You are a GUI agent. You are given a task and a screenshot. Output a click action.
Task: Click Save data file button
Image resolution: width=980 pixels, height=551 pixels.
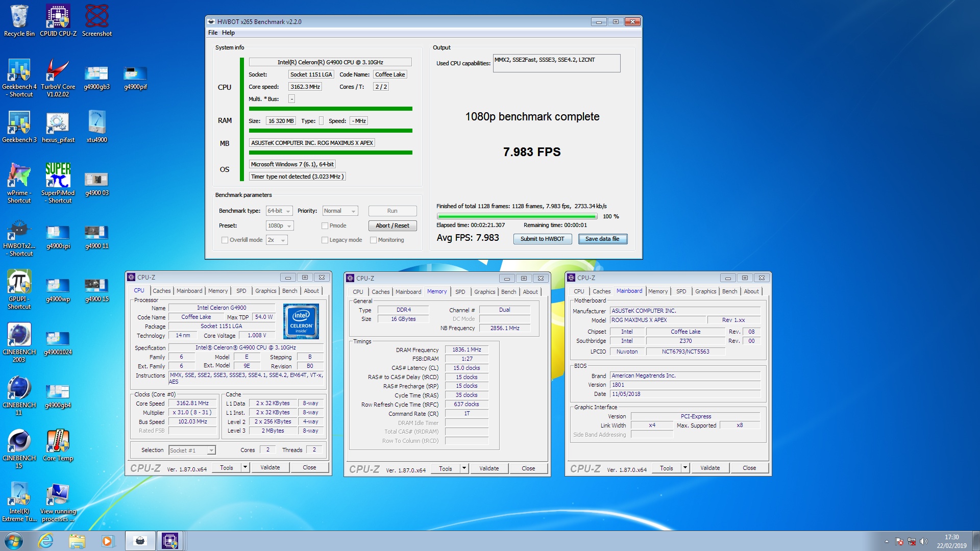click(602, 239)
